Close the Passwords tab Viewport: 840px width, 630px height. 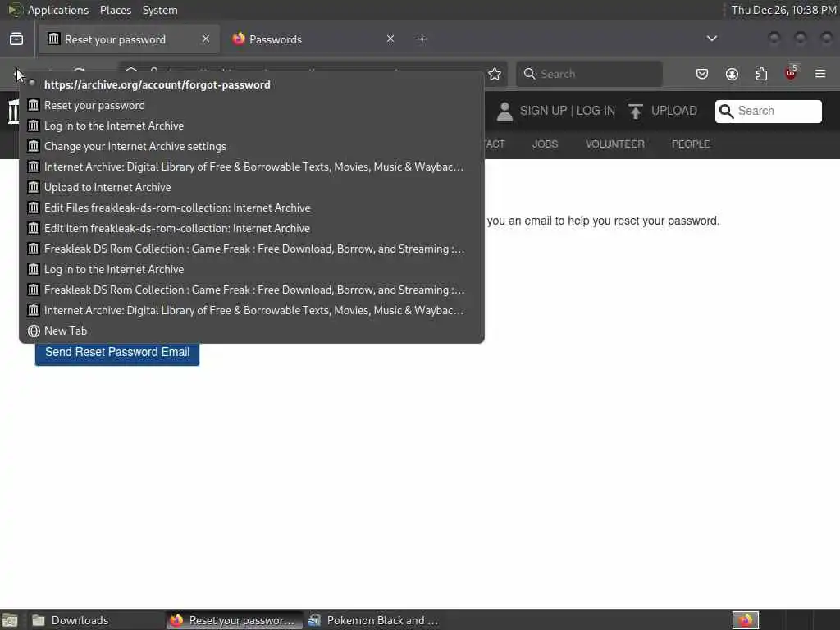coord(390,39)
